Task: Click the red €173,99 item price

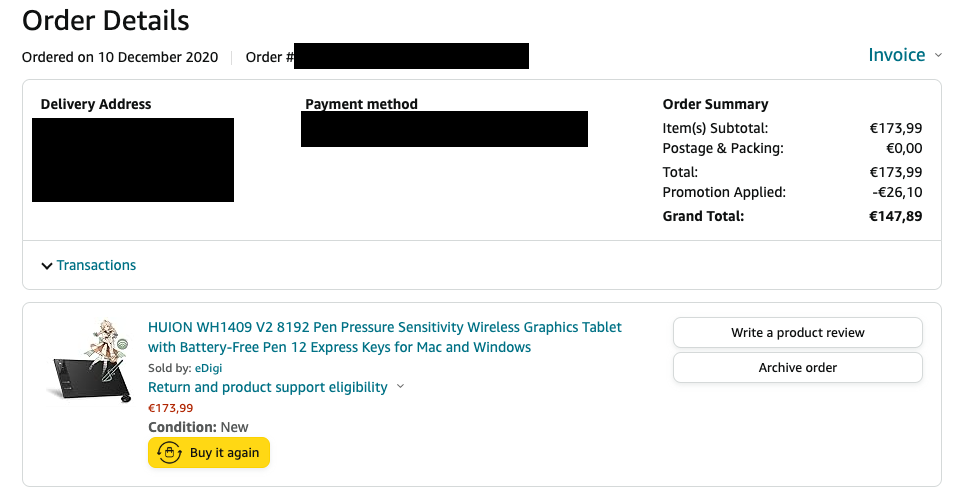Action: point(171,408)
